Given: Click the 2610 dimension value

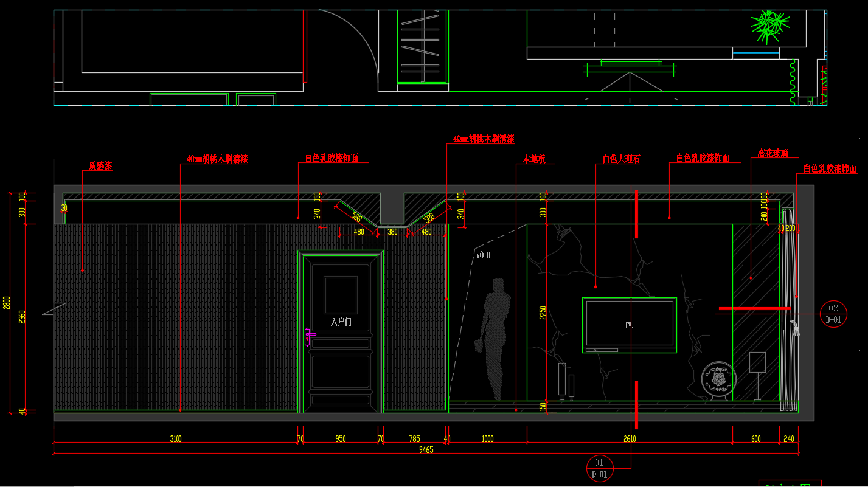Looking at the screenshot, I should coord(630,439).
